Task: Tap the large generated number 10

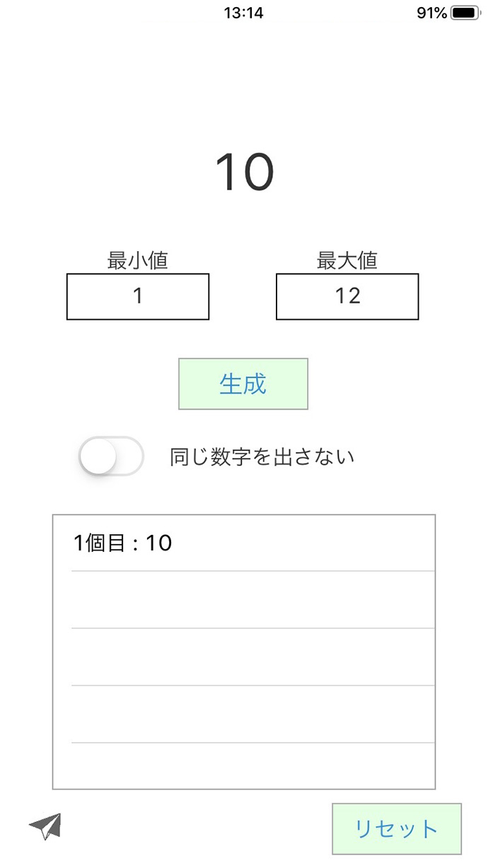Action: point(244,172)
